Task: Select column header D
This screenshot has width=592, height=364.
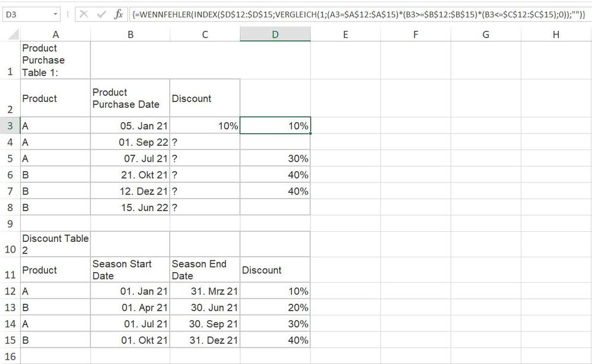Action: pyautogui.click(x=275, y=34)
